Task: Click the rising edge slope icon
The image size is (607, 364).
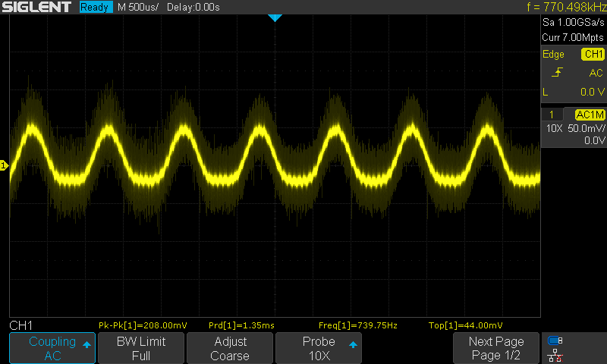Action: point(557,72)
